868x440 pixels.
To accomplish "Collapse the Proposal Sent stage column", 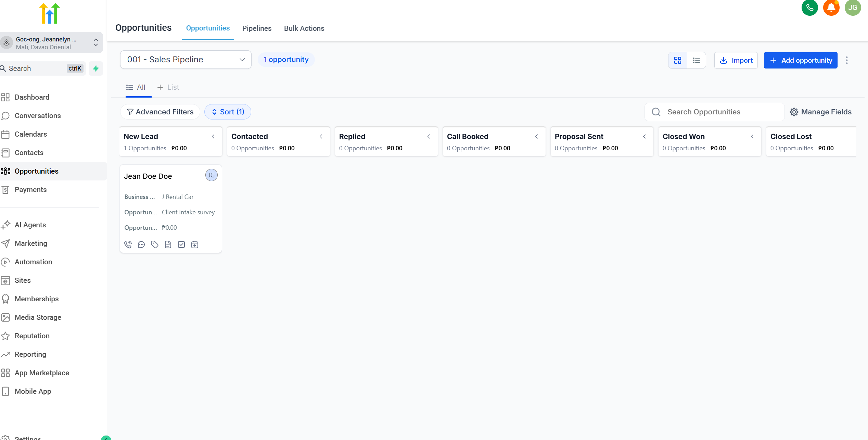I will [644, 137].
